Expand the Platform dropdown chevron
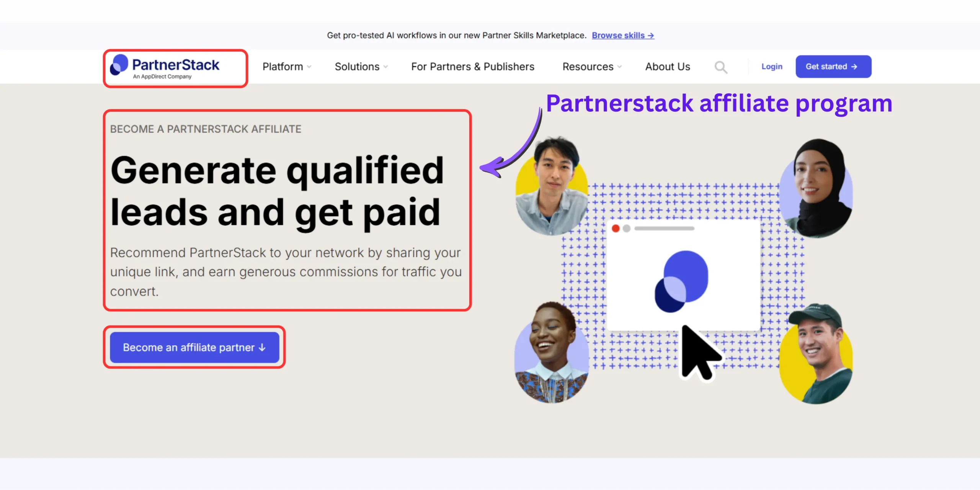The image size is (980, 490). [309, 67]
